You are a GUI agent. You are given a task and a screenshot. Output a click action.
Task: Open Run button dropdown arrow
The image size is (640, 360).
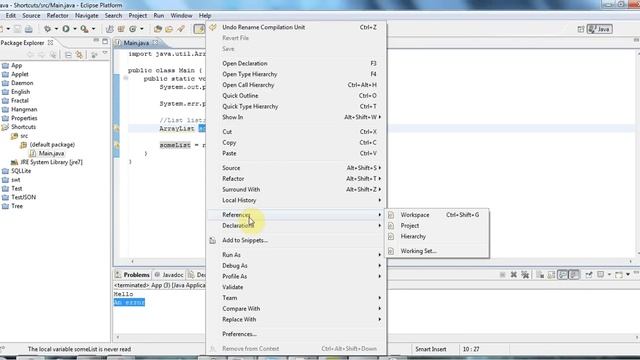click(x=75, y=29)
